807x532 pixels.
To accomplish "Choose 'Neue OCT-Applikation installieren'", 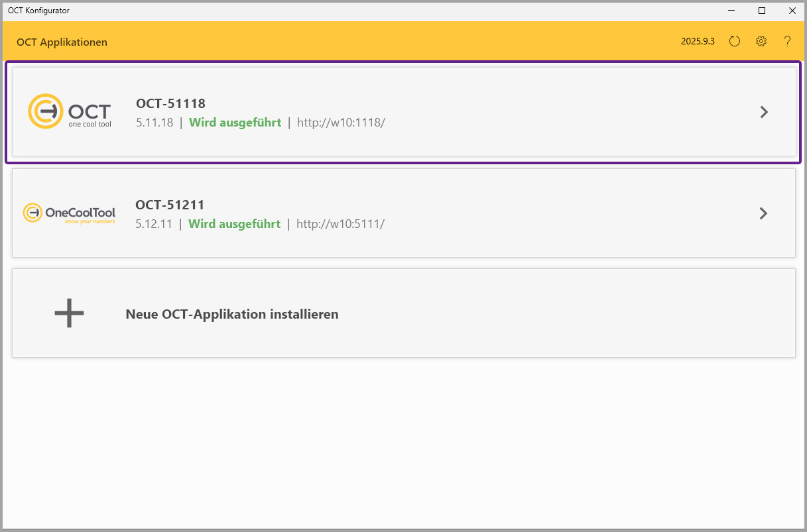I will pyautogui.click(x=232, y=314).
